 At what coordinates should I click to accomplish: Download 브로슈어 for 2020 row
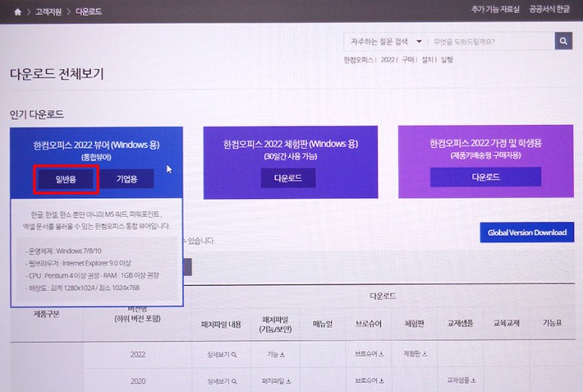pos(369,381)
